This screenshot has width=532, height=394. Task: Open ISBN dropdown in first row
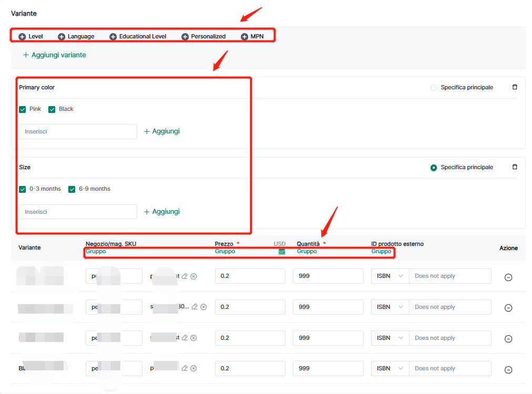(x=390, y=276)
